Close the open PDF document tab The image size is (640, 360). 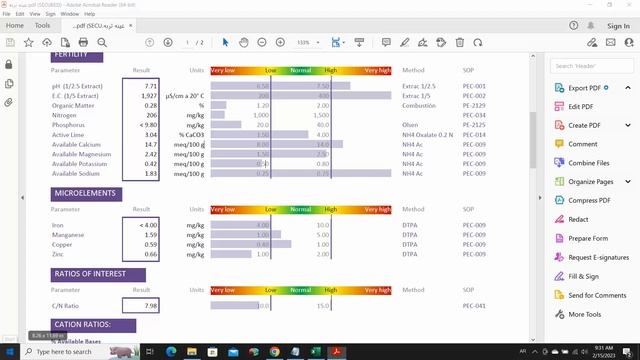[131, 25]
